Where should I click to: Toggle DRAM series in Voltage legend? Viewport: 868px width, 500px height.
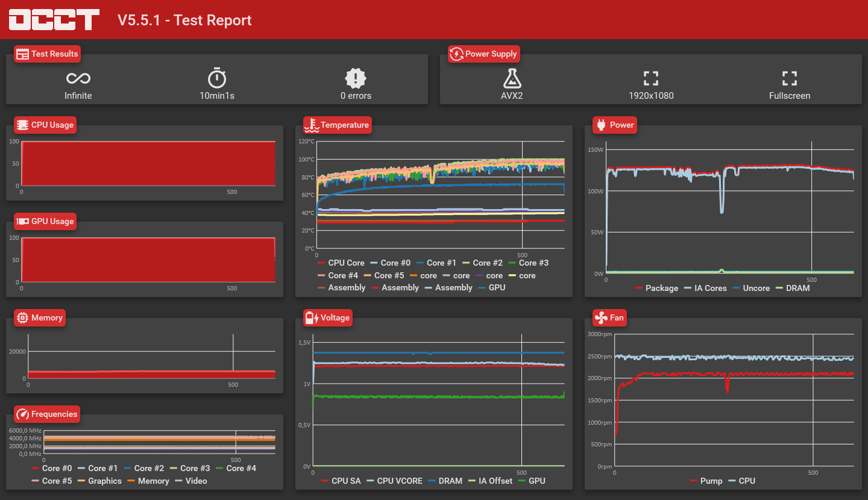pos(445,481)
